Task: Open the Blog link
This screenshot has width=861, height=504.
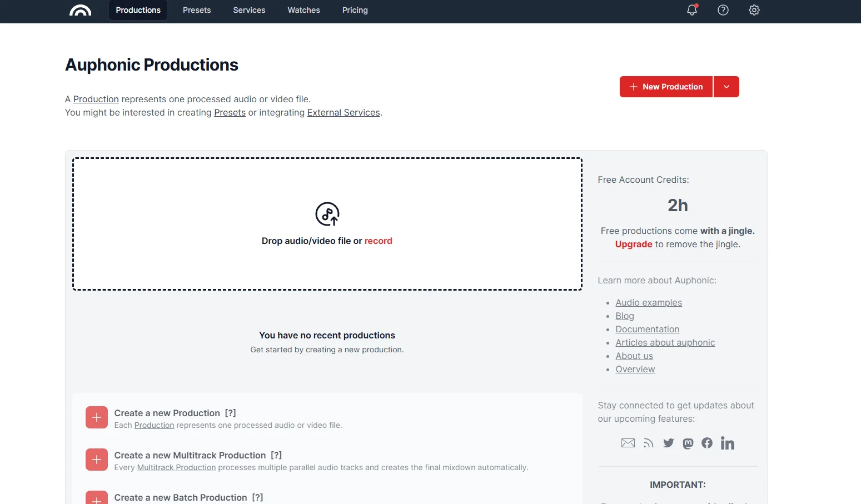Action: coord(625,316)
